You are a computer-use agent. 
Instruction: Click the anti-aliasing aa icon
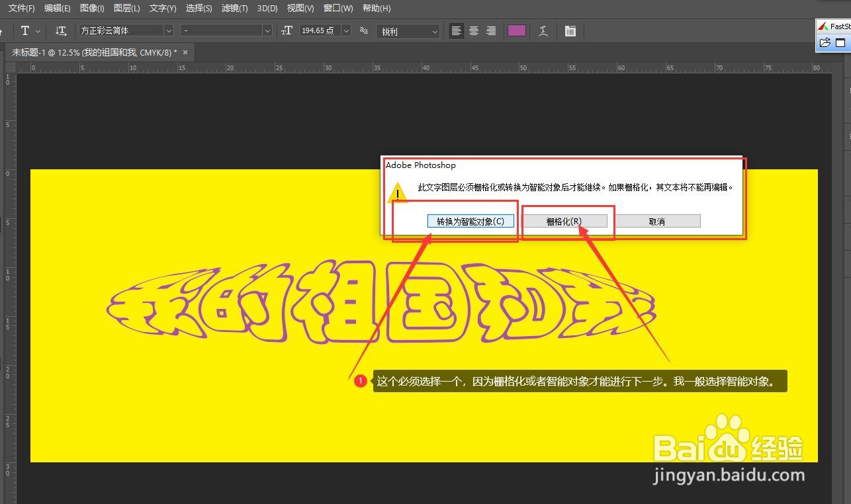(x=363, y=30)
